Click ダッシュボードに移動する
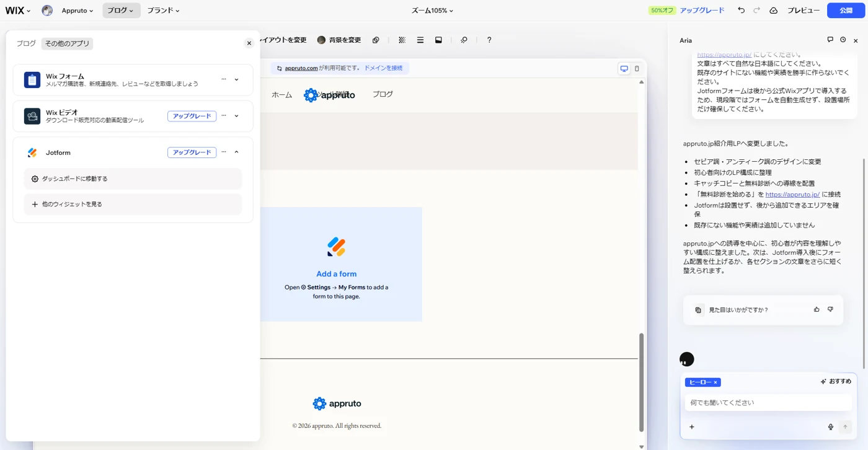 click(133, 179)
